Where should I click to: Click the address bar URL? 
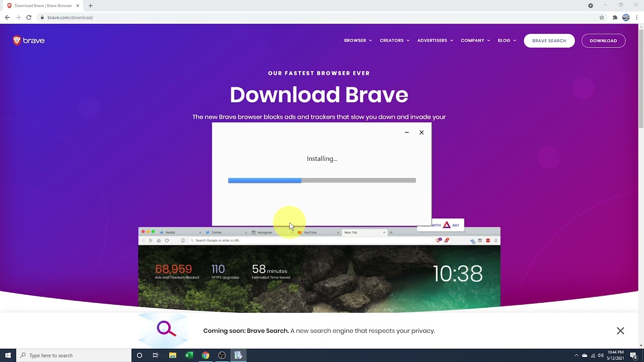pyautogui.click(x=70, y=18)
